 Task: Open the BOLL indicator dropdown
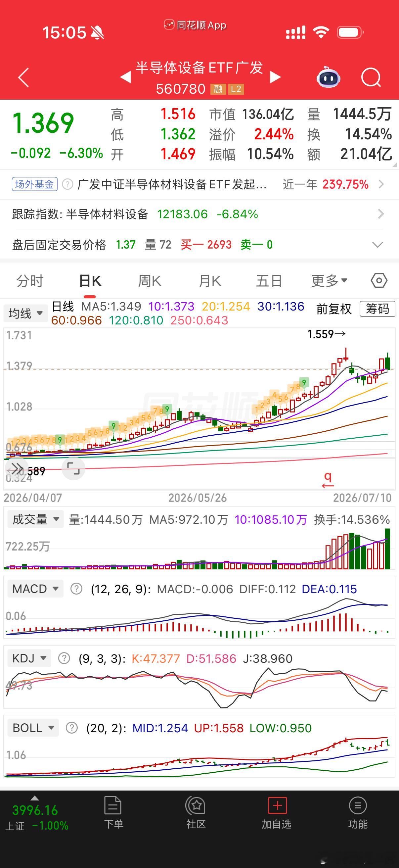[x=33, y=728]
